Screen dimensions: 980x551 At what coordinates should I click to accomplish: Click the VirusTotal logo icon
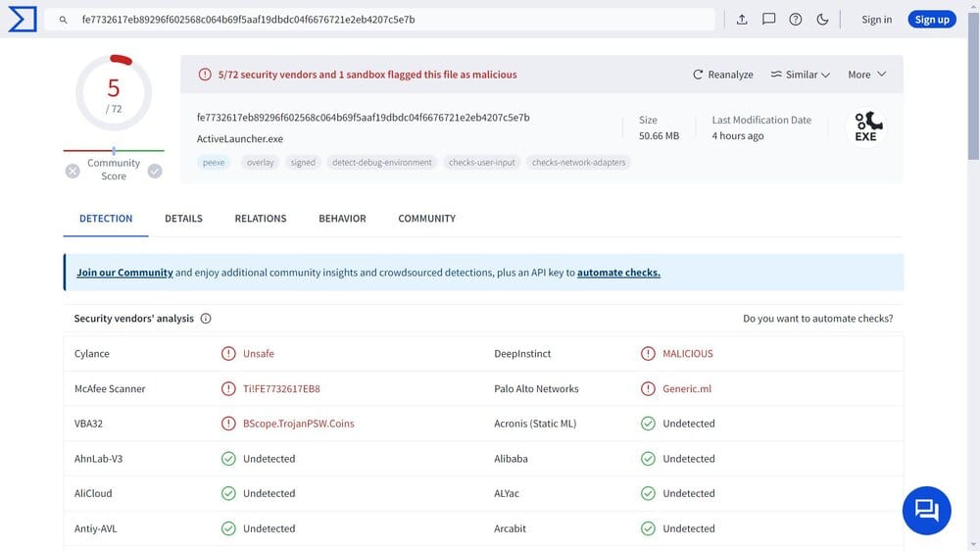(x=22, y=19)
